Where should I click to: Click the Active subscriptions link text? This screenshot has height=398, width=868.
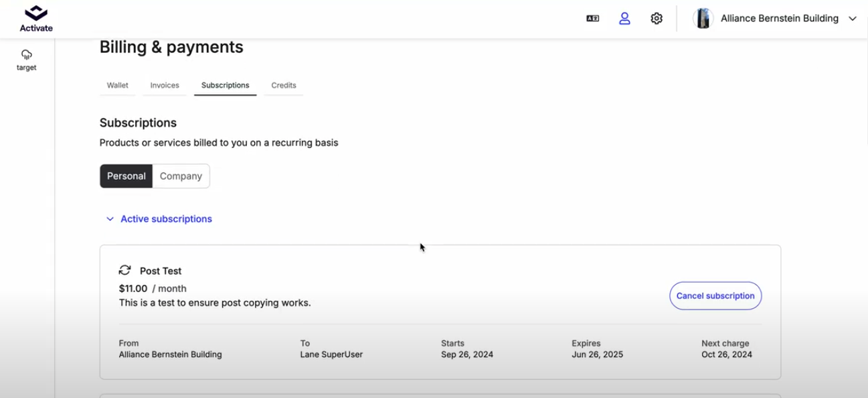pos(166,219)
